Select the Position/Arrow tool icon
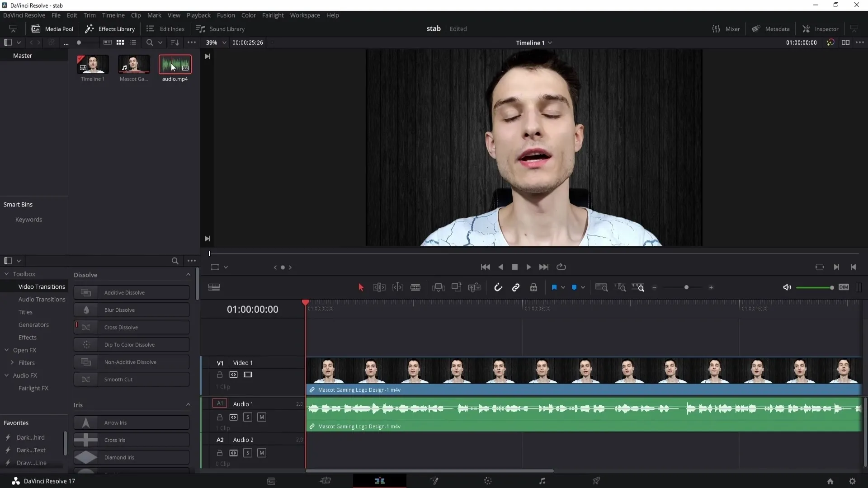This screenshot has height=488, width=868. pos(361,288)
